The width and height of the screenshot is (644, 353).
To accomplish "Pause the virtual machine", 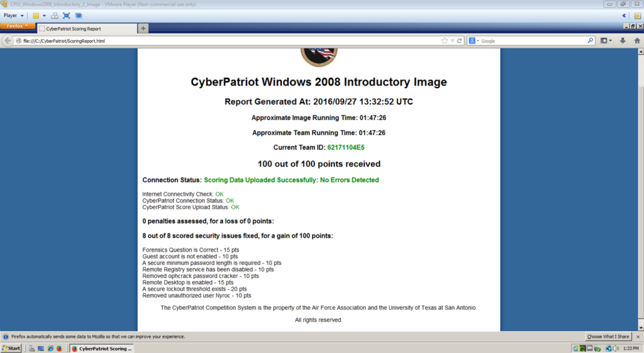I will [36, 16].
